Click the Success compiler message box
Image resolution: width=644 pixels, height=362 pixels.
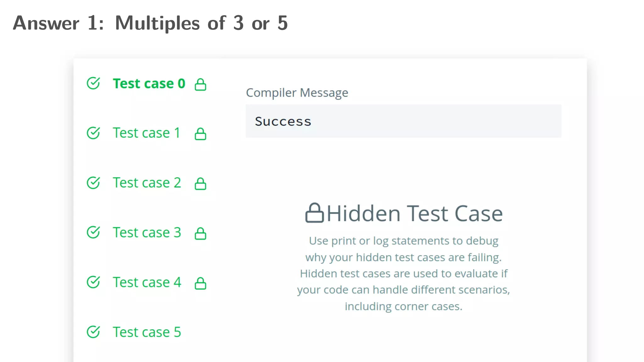click(403, 121)
